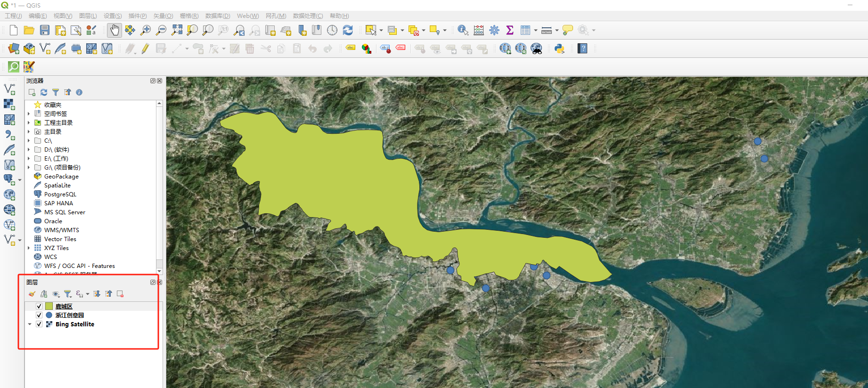
Task: Open temporal controller clock icon
Action: point(332,30)
